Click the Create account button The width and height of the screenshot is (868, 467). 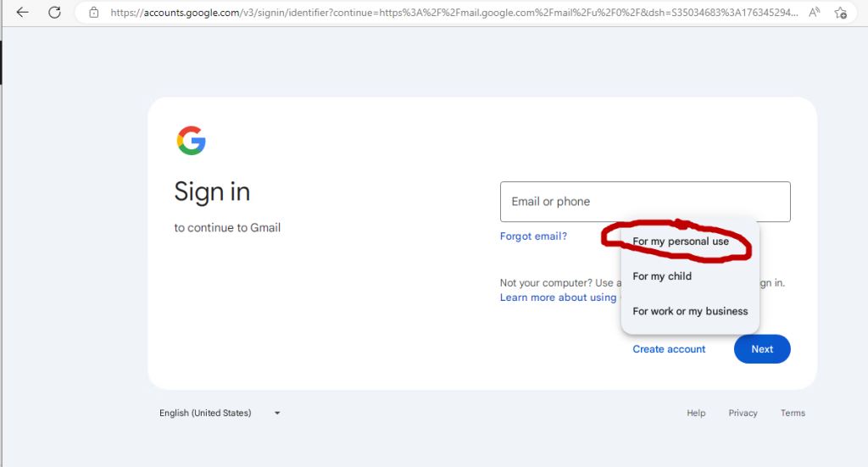coord(669,349)
